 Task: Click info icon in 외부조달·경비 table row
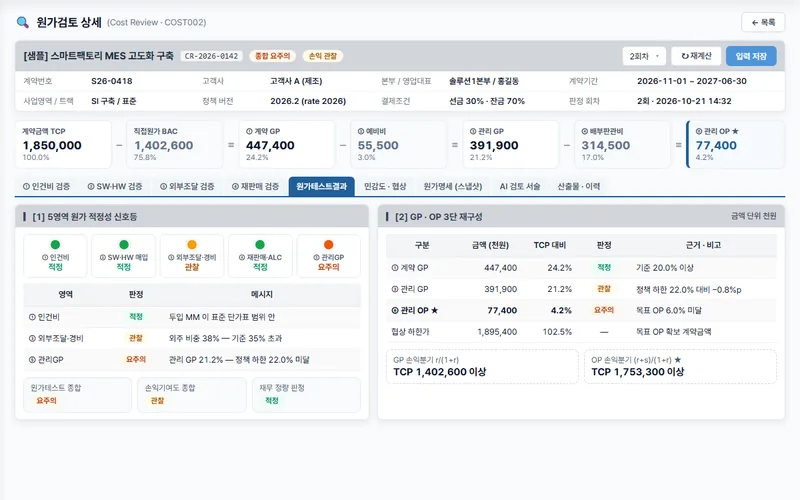[x=32, y=339]
